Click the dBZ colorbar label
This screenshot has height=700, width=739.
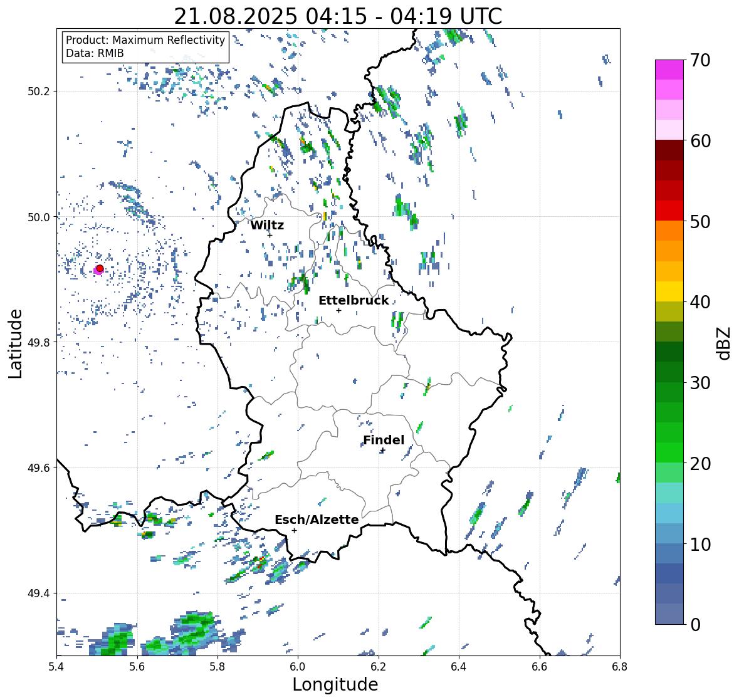point(725,343)
